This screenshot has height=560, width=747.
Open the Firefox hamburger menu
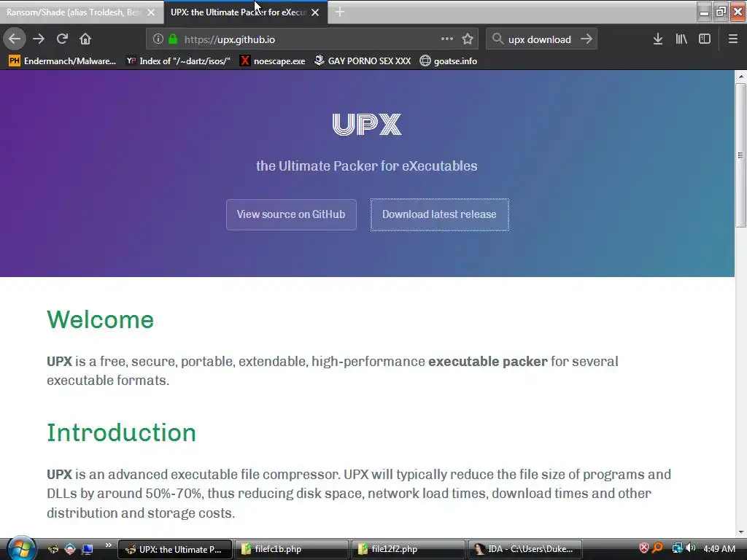coord(733,39)
